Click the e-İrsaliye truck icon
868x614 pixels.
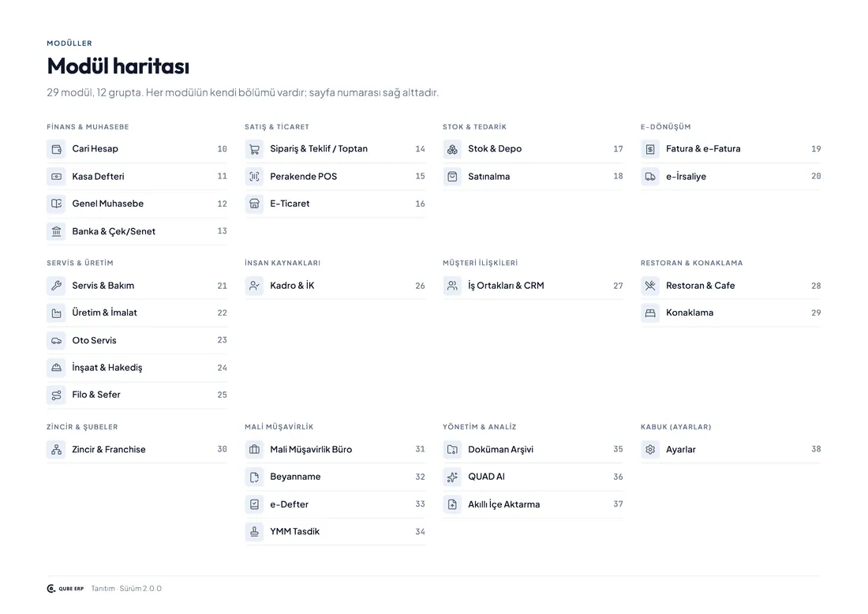[650, 177]
